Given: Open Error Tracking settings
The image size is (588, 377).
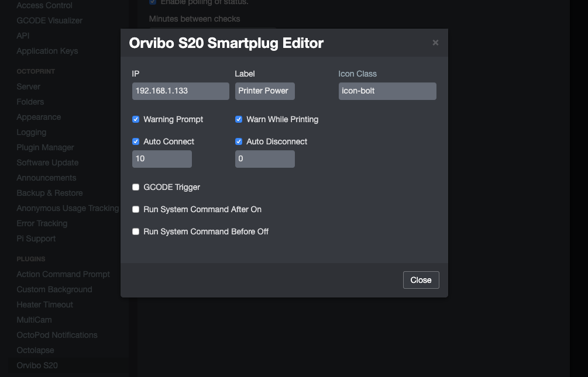Looking at the screenshot, I should click(42, 223).
